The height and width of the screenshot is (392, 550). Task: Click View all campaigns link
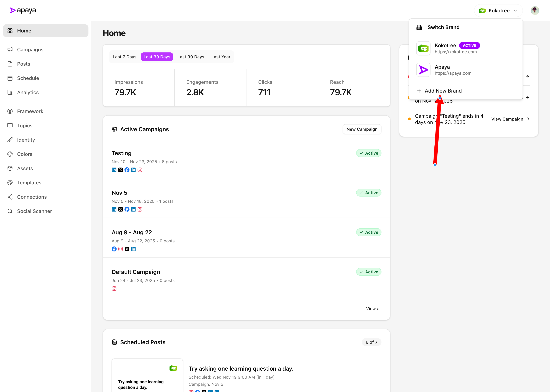tap(373, 309)
